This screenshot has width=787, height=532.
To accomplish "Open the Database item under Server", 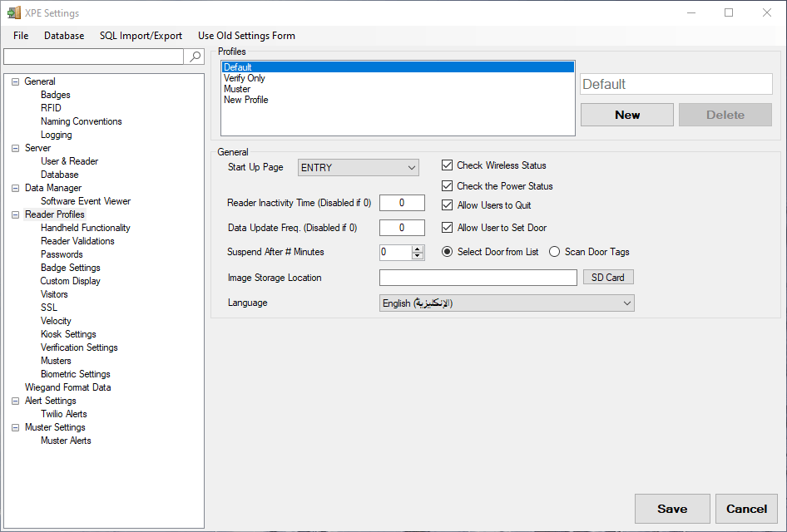I will click(x=60, y=175).
